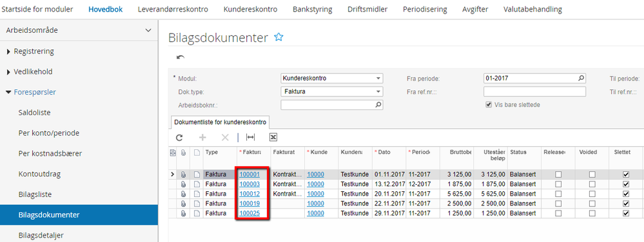Toggle Voided checkbox for invoice 100012
The width and height of the screenshot is (644, 242).
tap(592, 194)
